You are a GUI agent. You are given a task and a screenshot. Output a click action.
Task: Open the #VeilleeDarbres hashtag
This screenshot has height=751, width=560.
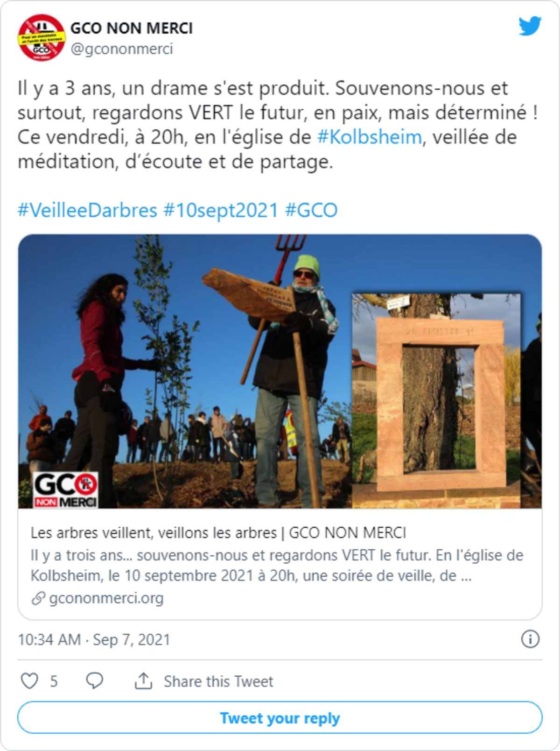click(87, 211)
